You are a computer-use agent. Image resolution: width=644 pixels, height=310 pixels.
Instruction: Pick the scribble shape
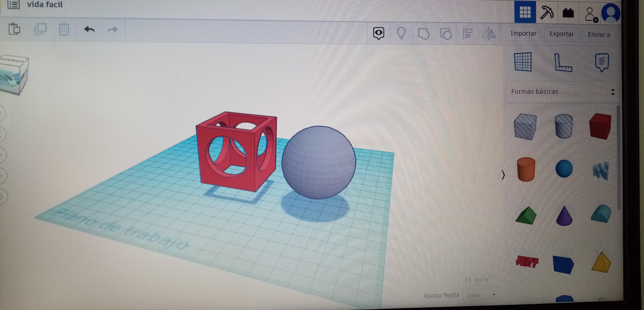point(601,170)
